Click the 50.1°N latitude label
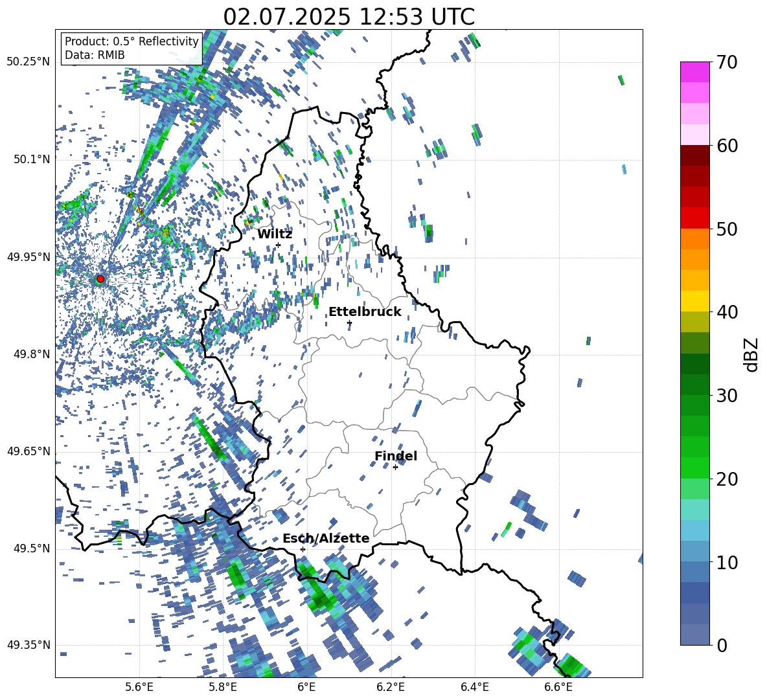Viewport: 767px width, 700px height. click(x=31, y=159)
